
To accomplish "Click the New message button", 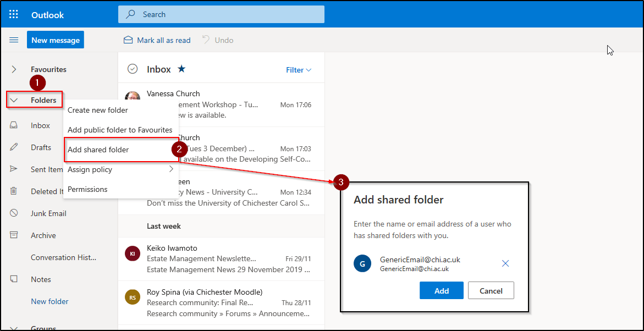I will pyautogui.click(x=55, y=40).
